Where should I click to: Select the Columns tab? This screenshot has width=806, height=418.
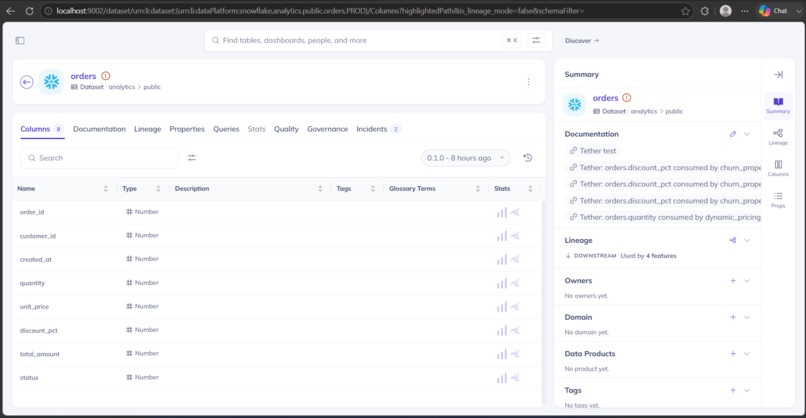[42, 129]
